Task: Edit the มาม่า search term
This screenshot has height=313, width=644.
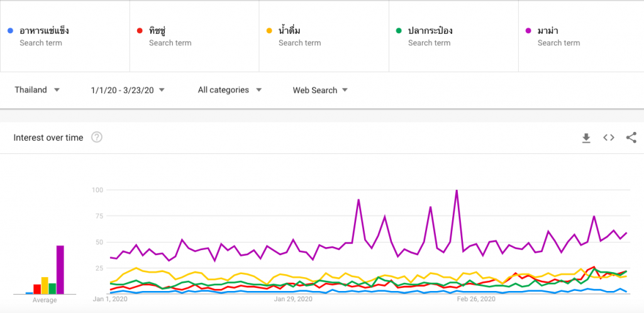Action: point(581,36)
